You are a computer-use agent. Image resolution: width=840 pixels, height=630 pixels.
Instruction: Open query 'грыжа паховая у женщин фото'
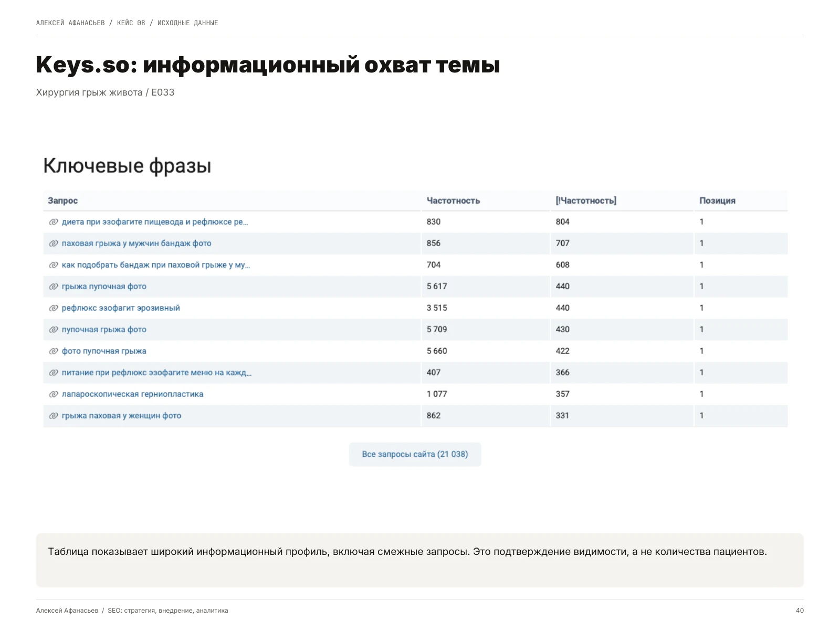[x=121, y=416]
